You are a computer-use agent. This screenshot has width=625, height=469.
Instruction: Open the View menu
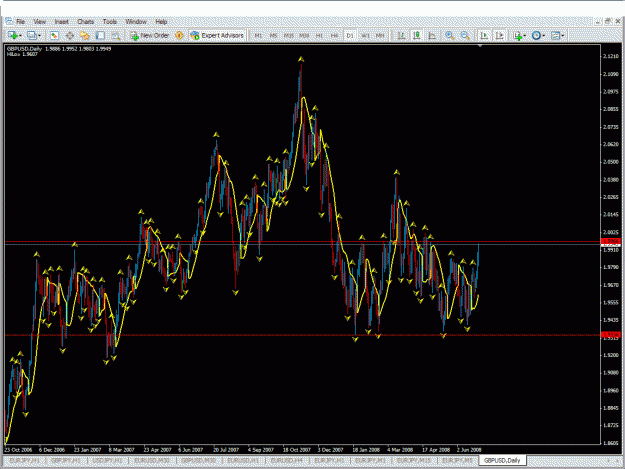tap(39, 22)
